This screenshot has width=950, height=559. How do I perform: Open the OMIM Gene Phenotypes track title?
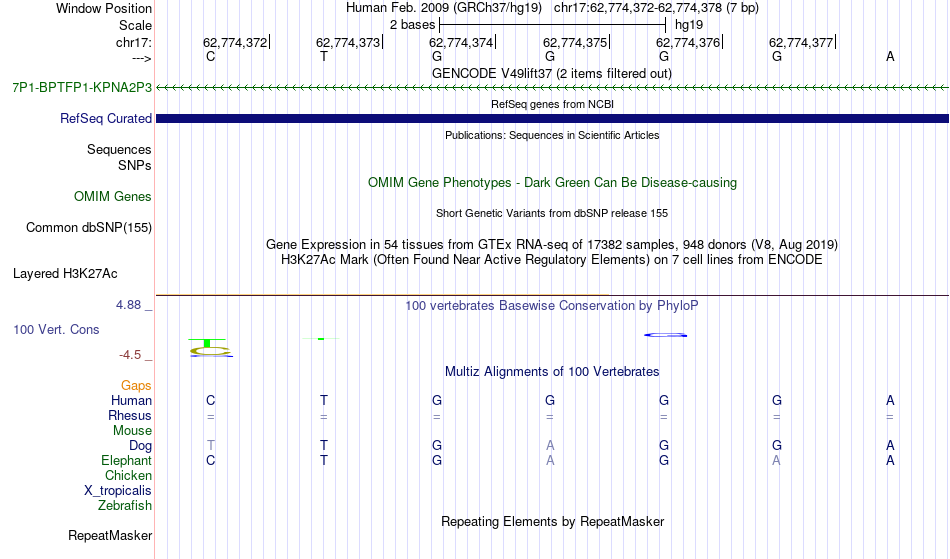click(552, 182)
